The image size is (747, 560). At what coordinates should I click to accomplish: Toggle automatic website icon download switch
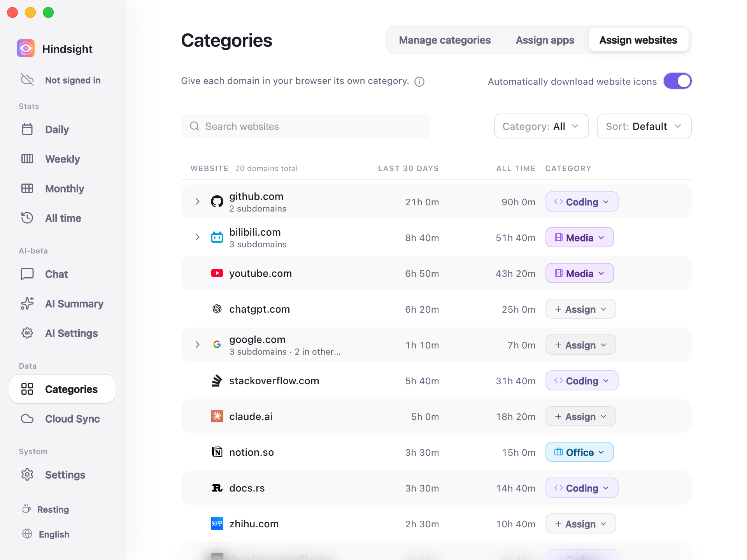tap(678, 81)
